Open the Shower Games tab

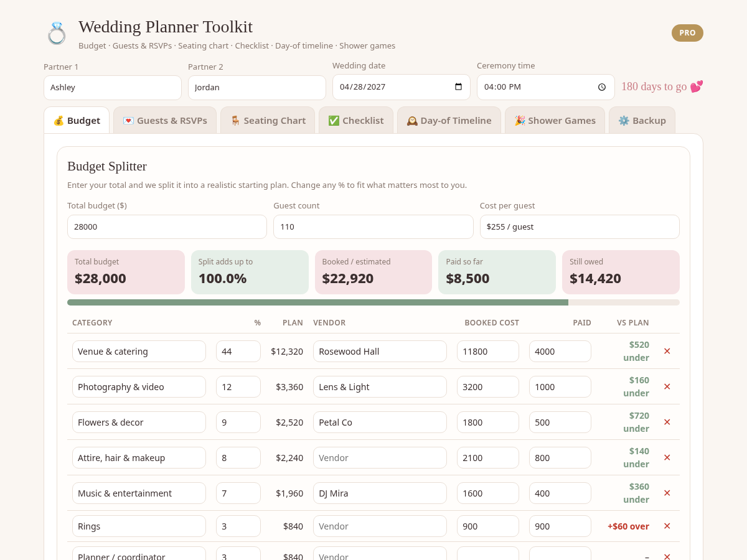555,120
